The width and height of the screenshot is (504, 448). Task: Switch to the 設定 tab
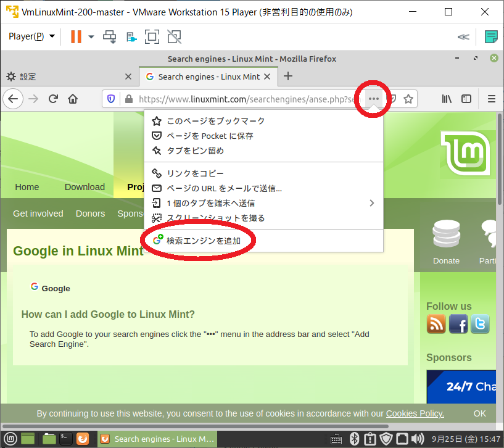70,77
